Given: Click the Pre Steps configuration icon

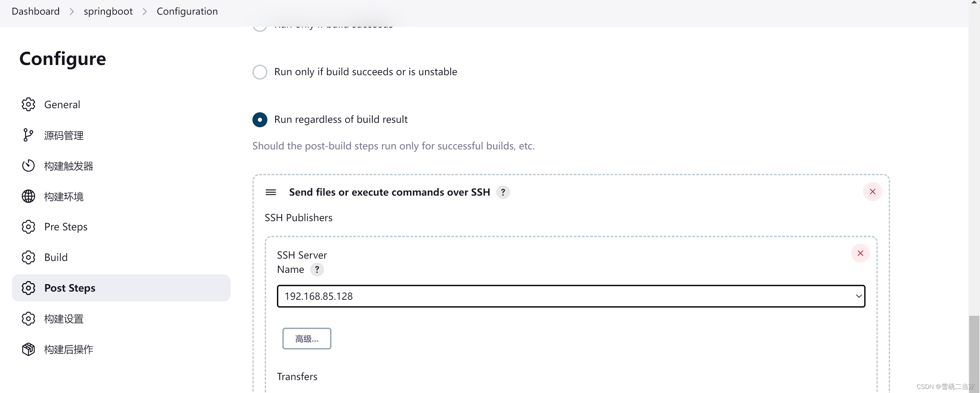Looking at the screenshot, I should 29,227.
